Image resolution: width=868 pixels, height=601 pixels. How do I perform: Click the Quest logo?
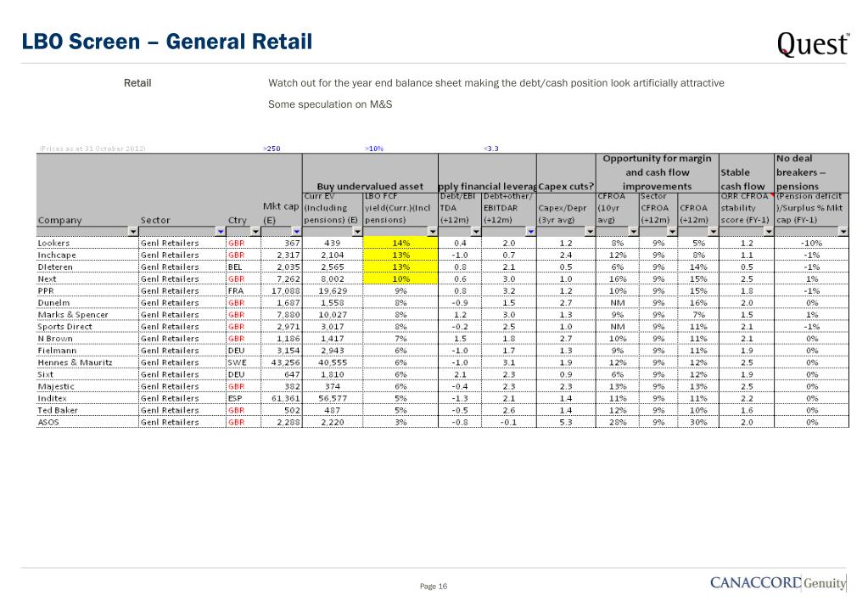click(812, 44)
